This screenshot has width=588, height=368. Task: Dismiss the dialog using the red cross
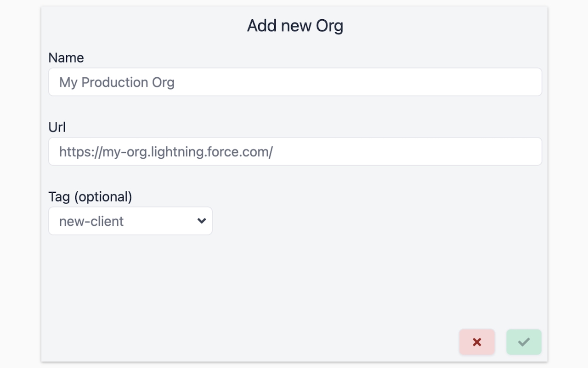pos(477,342)
